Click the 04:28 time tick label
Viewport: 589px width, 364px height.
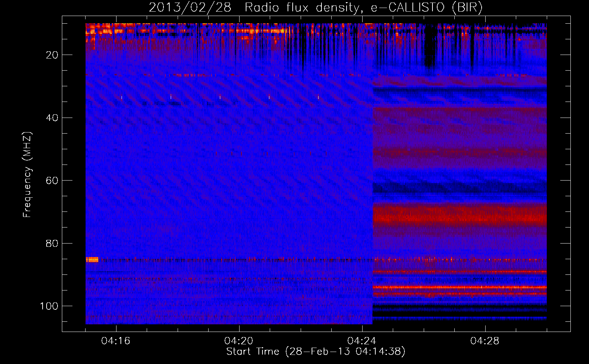pyautogui.click(x=485, y=341)
